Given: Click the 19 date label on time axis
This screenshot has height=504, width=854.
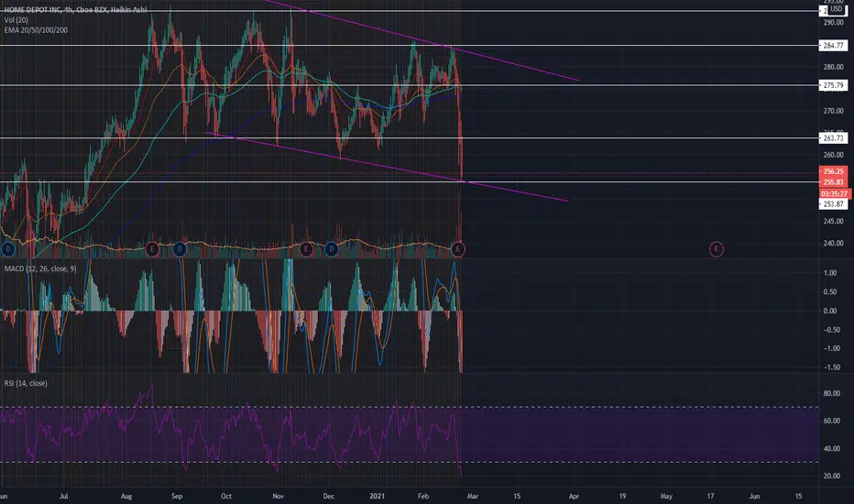Looking at the screenshot, I should [x=622, y=497].
